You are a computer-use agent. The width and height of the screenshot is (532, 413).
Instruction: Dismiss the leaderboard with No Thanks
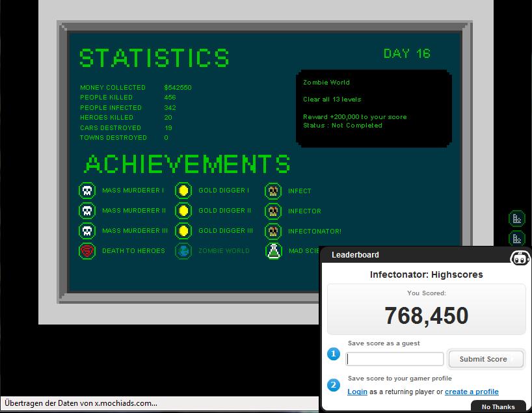[498, 407]
